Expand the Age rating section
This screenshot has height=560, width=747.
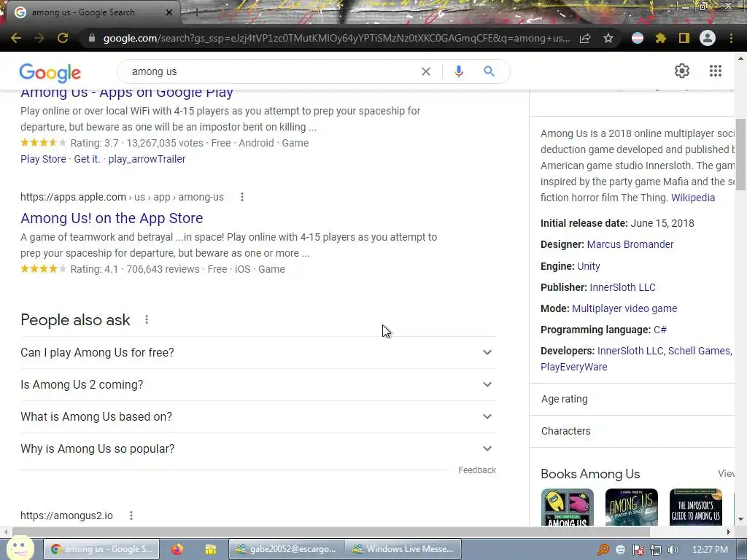[632, 399]
